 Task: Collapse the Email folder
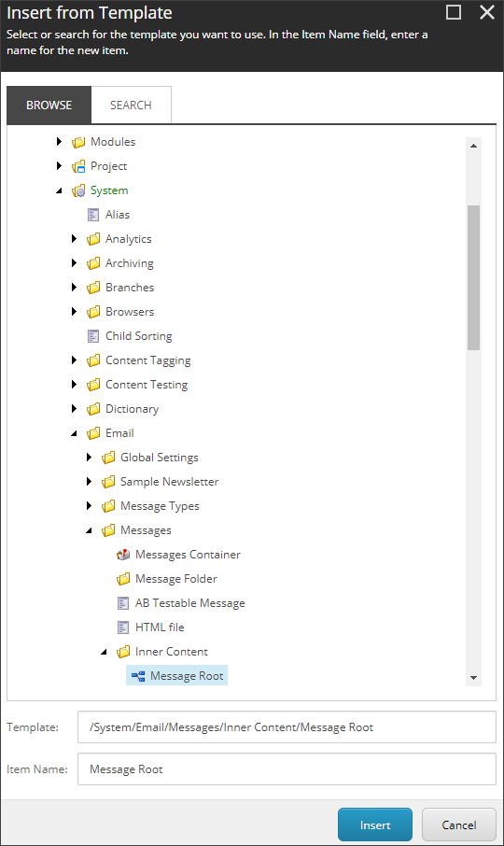(x=75, y=433)
